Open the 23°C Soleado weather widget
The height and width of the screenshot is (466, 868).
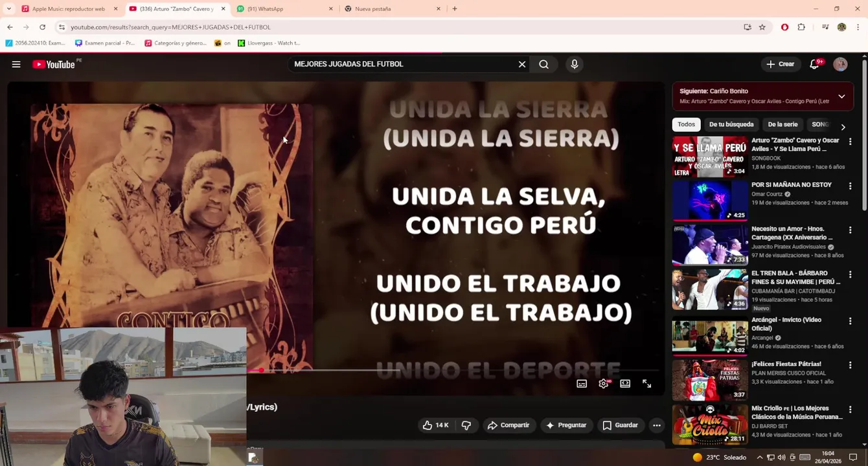tap(719, 458)
